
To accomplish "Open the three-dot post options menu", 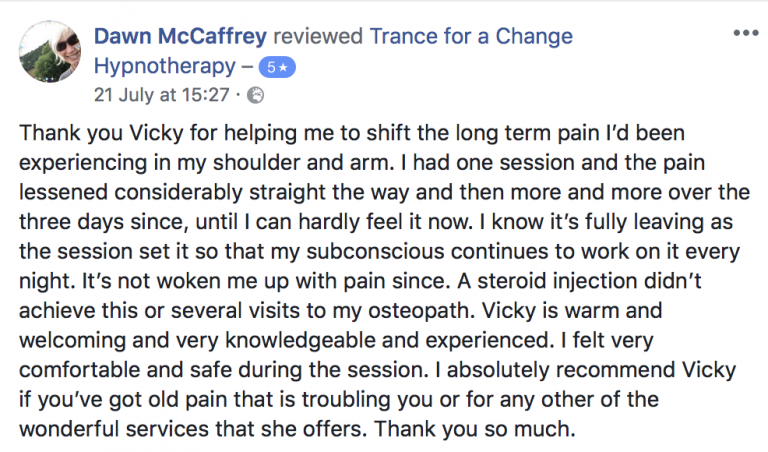I will tap(745, 33).
